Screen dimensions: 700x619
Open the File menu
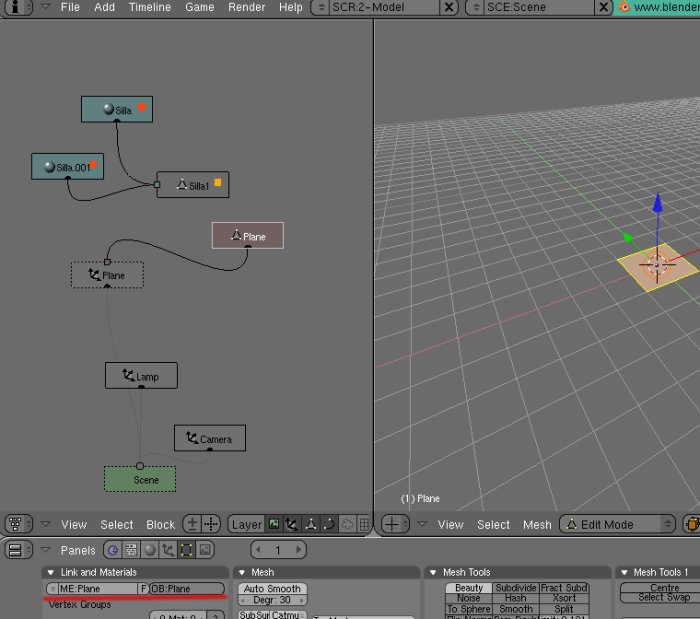70,7
